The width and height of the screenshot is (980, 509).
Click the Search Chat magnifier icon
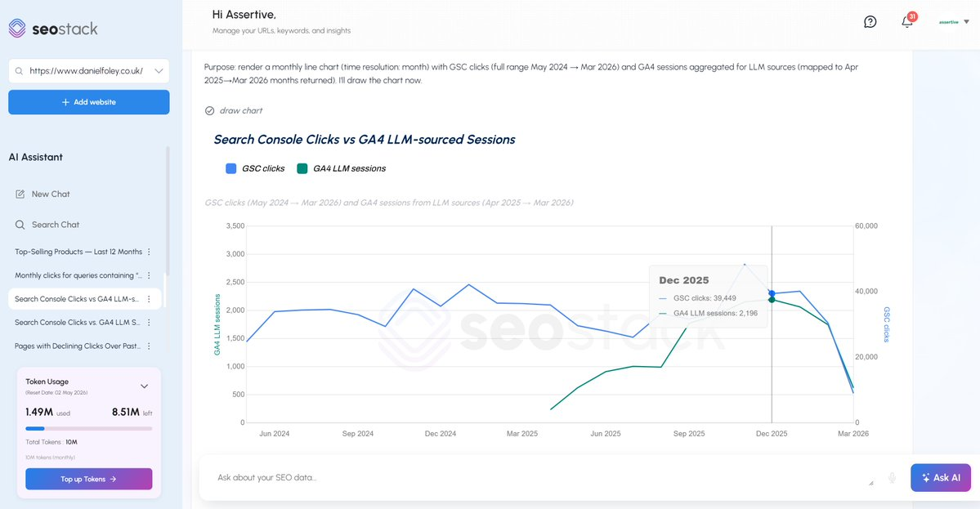point(20,225)
